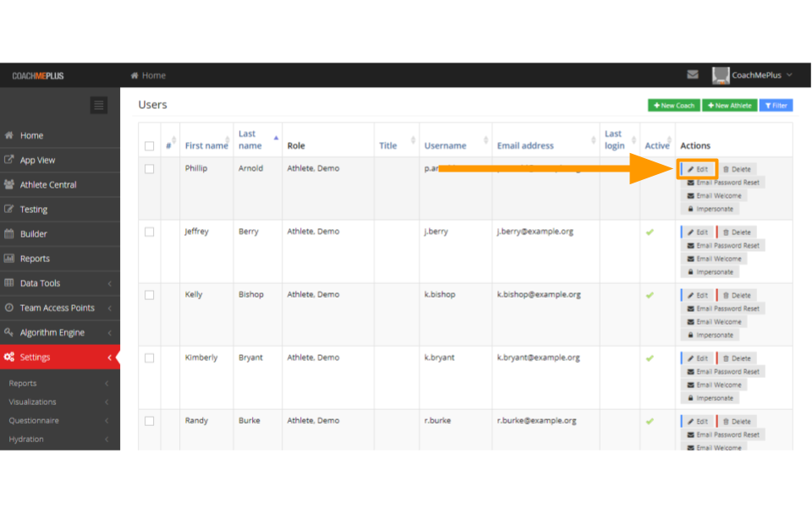Click the Builder calendar icon

coord(8,233)
